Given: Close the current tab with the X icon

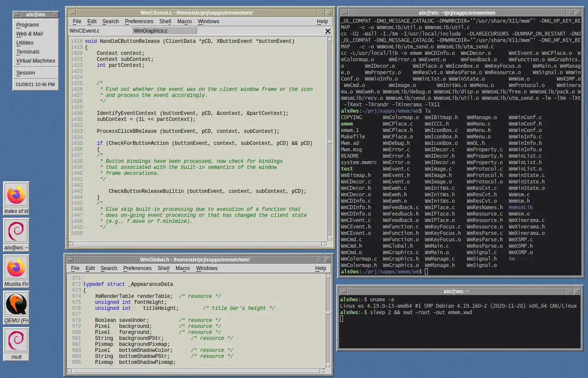Looking at the screenshot, I should pos(328,31).
